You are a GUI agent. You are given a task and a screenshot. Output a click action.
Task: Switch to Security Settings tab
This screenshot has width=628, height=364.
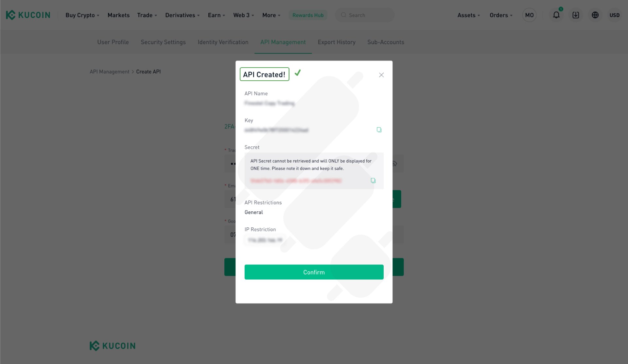[x=163, y=42]
